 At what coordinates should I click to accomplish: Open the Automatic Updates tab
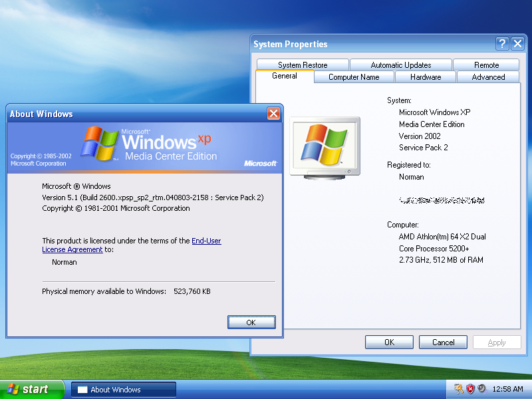tap(400, 65)
